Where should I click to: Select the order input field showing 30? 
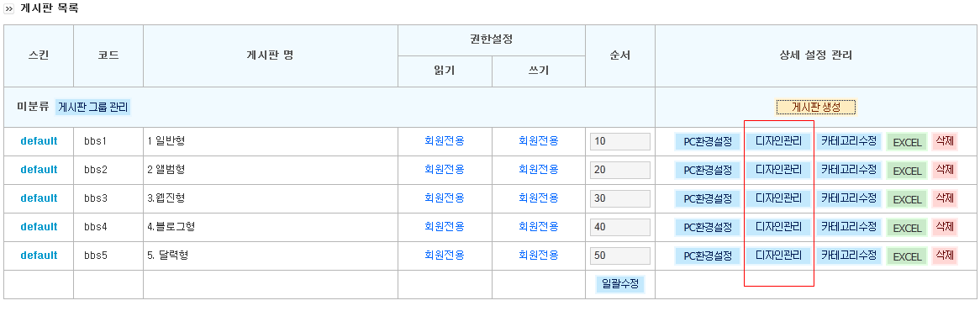point(620,198)
